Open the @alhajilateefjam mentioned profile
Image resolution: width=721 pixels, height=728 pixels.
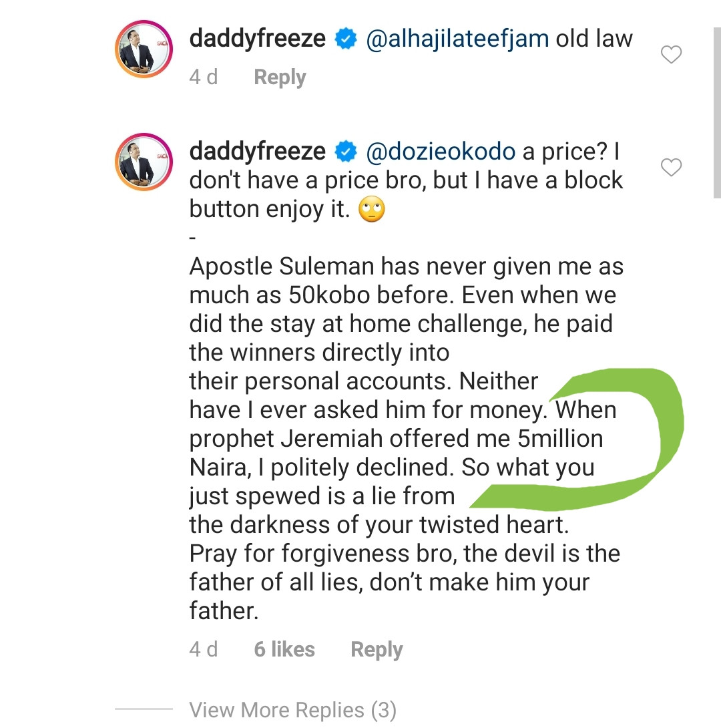457,39
